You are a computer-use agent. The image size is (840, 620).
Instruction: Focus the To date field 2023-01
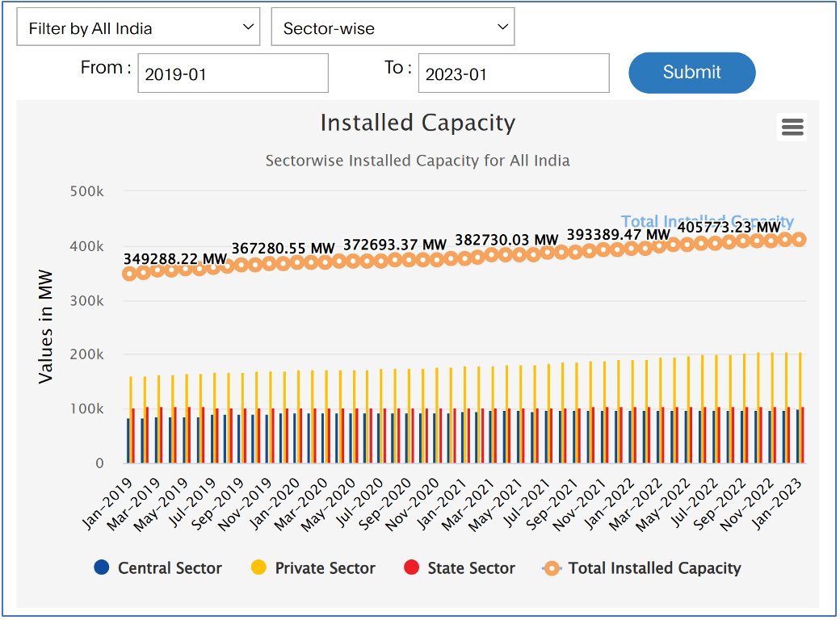click(513, 73)
